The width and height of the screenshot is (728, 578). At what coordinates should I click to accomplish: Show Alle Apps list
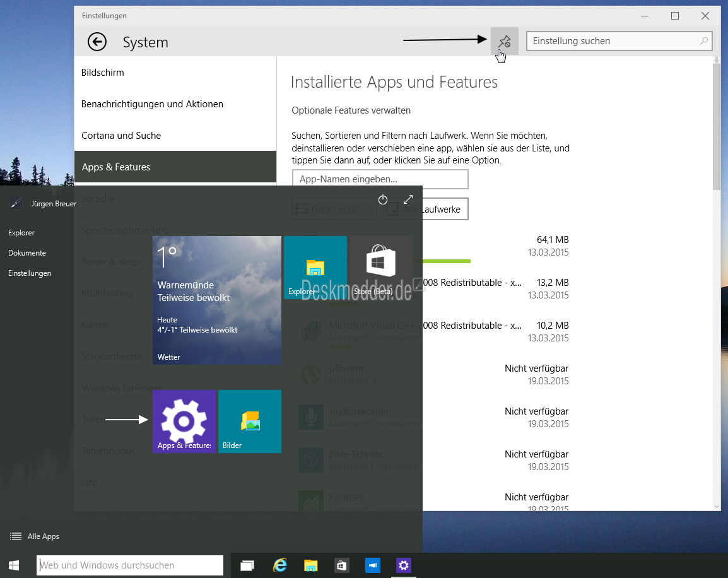[x=35, y=536]
